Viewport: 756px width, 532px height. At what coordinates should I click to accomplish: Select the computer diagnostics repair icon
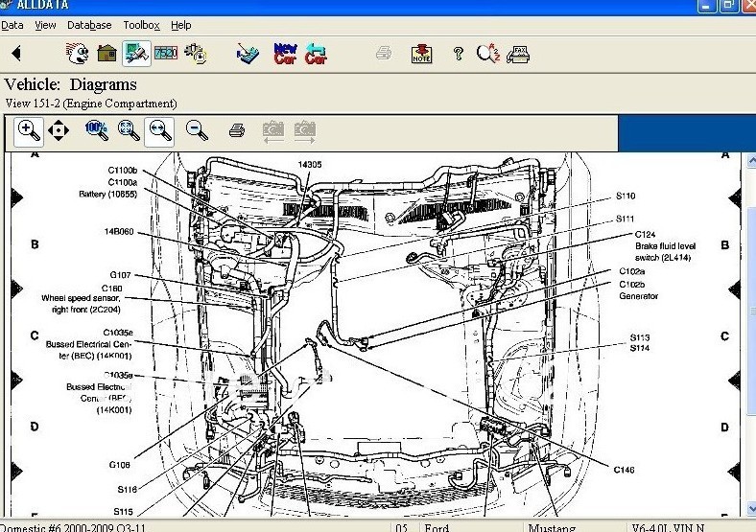[x=136, y=53]
